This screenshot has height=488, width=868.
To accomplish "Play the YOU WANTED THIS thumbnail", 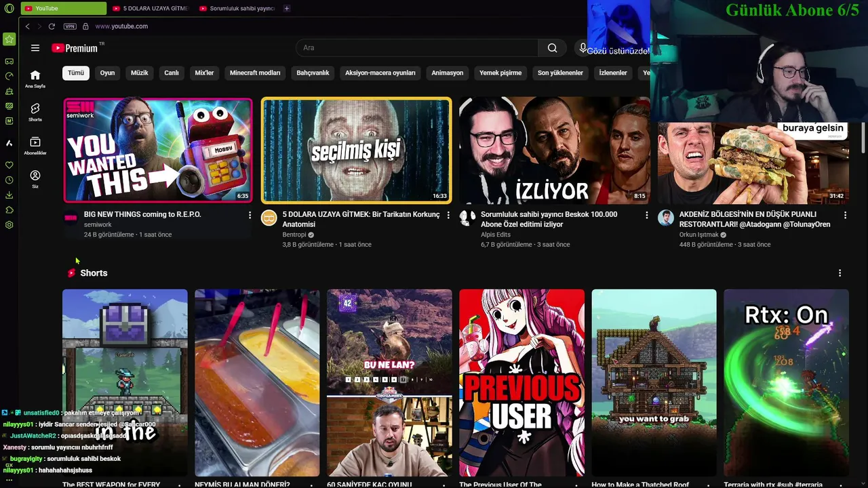I will click(x=157, y=150).
